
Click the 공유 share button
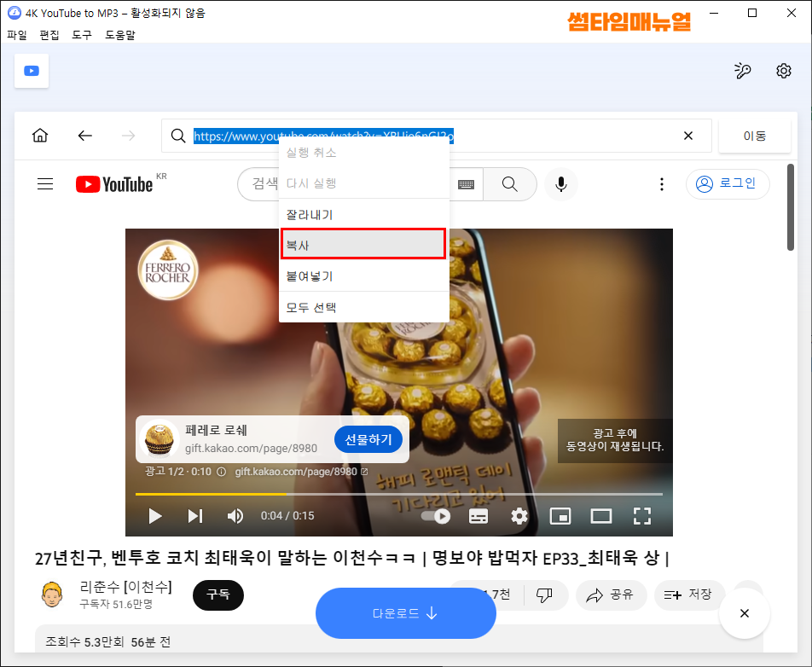tap(612, 595)
